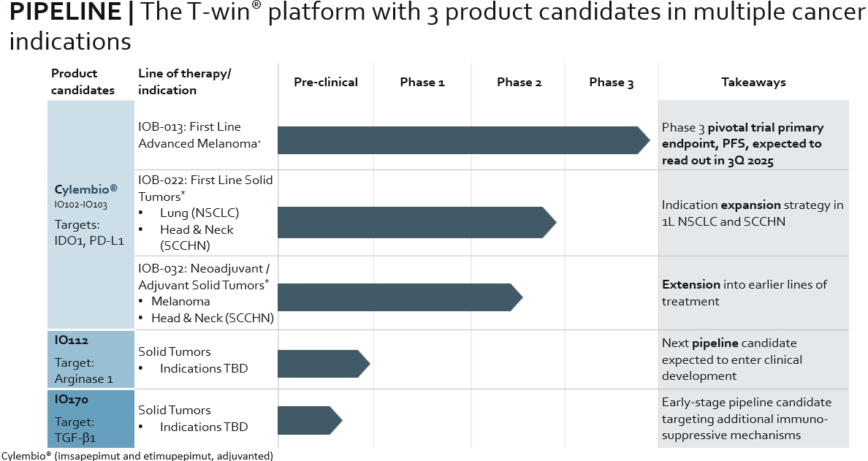Click the IOB-032 progress arrow bar
The image size is (868, 461).
pyautogui.click(x=398, y=297)
